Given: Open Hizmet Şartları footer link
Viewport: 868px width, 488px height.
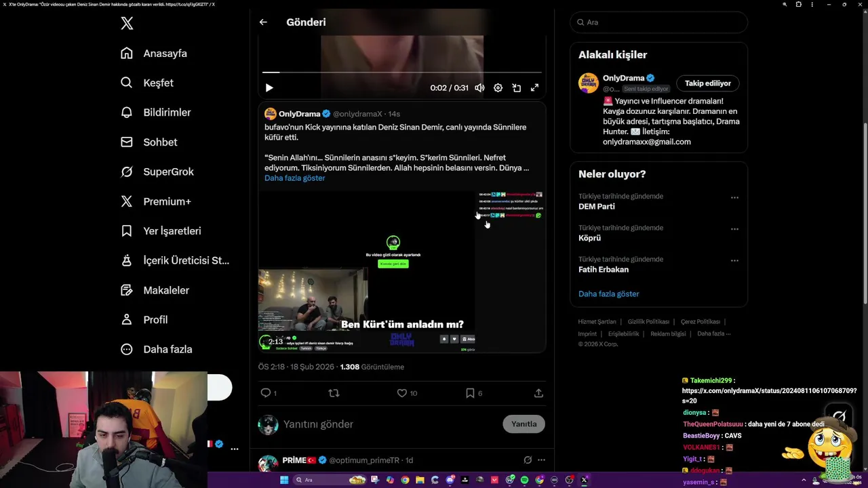Looking at the screenshot, I should pos(597,322).
